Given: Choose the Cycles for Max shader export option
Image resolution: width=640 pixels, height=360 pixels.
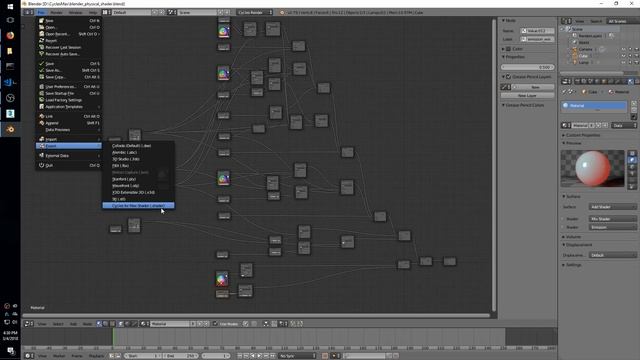Looking at the screenshot, I should [138, 206].
